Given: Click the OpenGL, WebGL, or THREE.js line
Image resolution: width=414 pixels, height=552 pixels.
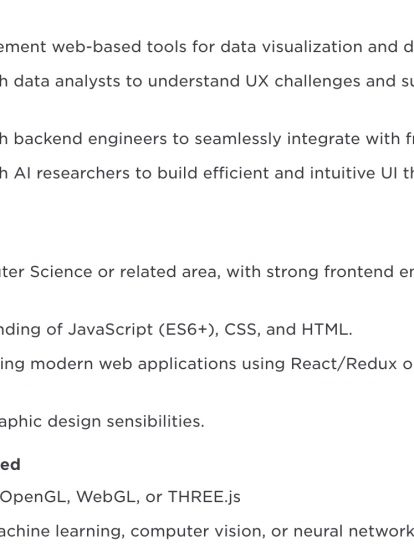Looking at the screenshot, I should point(120,497).
